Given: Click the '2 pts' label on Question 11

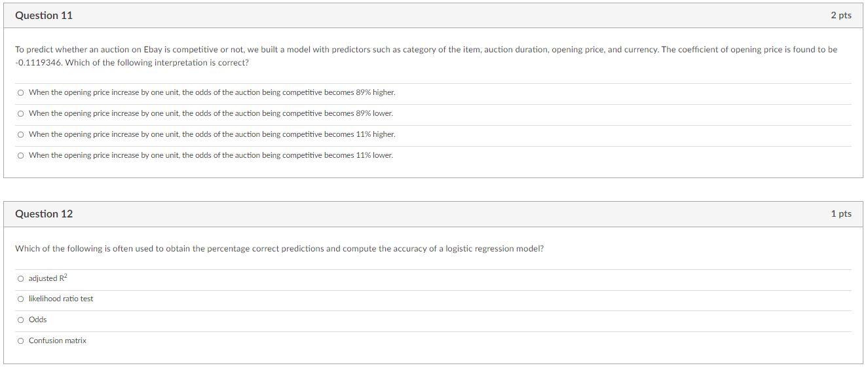Looking at the screenshot, I should (x=840, y=15).
